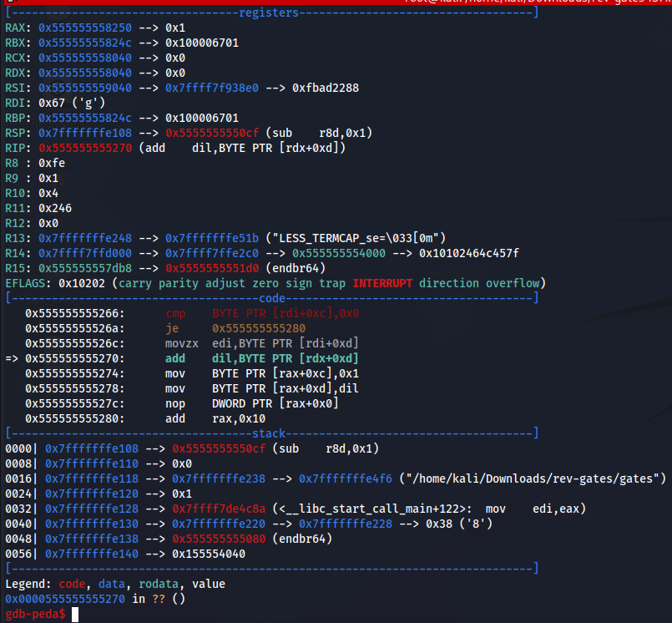Image resolution: width=672 pixels, height=623 pixels.
Task: Click the RIP address 0x555555555270
Action: [85, 148]
